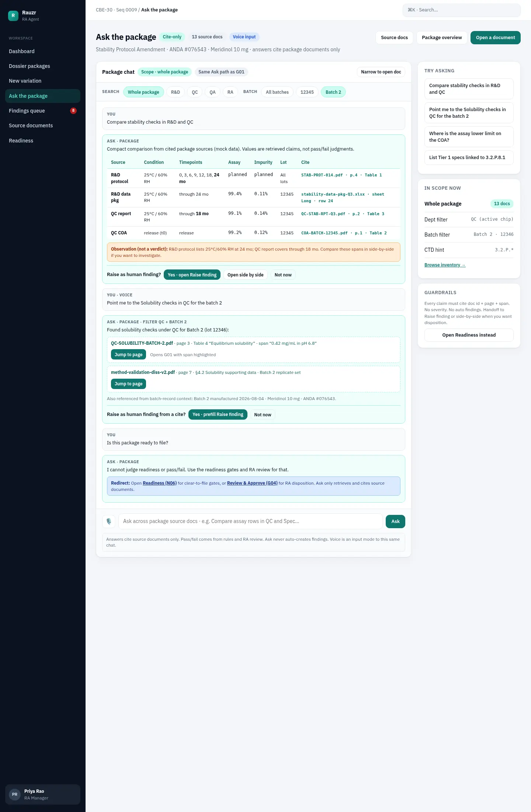Open the Review & Approve (G04) link
The height and width of the screenshot is (812, 531).
coord(252,483)
